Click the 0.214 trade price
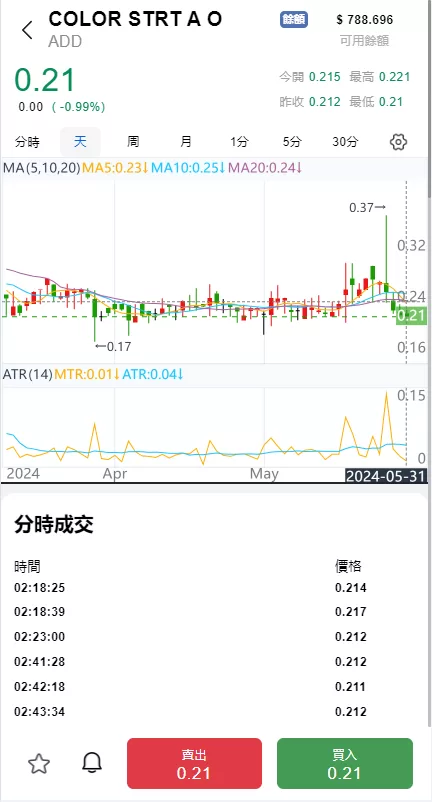This screenshot has height=802, width=432. [351, 588]
